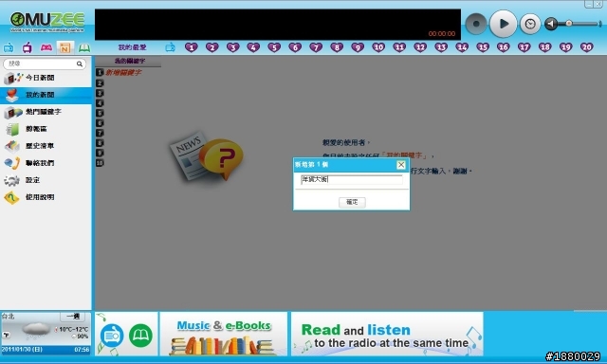Click the green book circle in bottom bar
This screenshot has width=607, height=364.
coord(140,335)
